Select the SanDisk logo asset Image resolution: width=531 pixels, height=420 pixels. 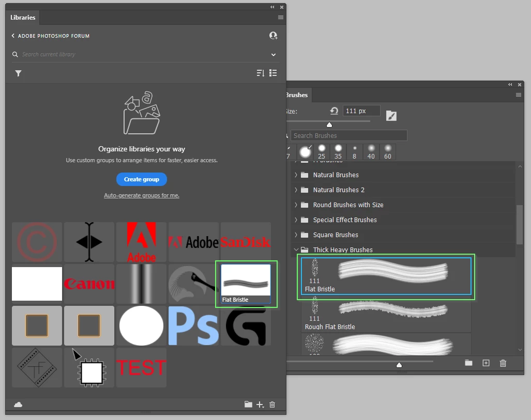coord(246,242)
